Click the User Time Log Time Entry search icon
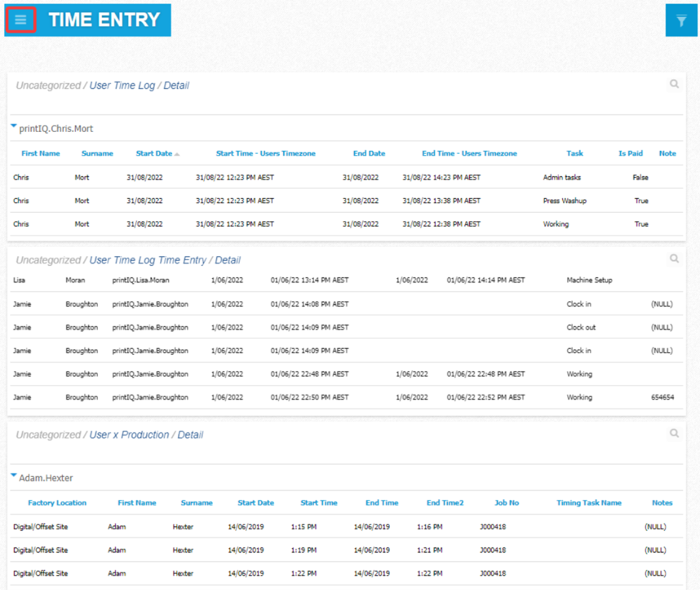The height and width of the screenshot is (590, 700). (674, 258)
